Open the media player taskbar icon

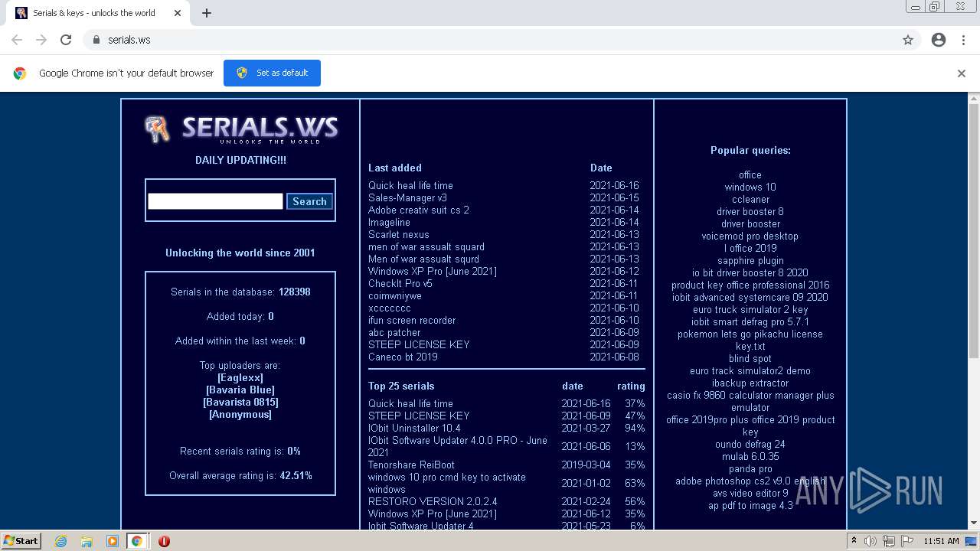[112, 541]
